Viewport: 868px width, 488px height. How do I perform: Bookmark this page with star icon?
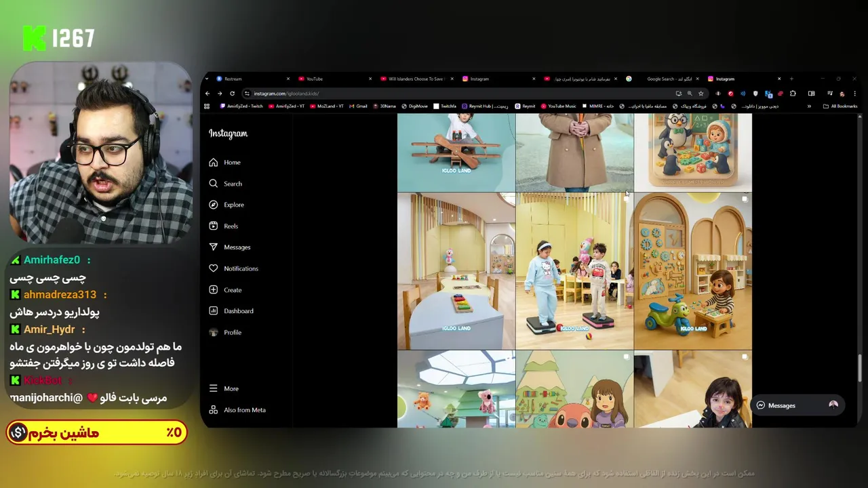[701, 94]
